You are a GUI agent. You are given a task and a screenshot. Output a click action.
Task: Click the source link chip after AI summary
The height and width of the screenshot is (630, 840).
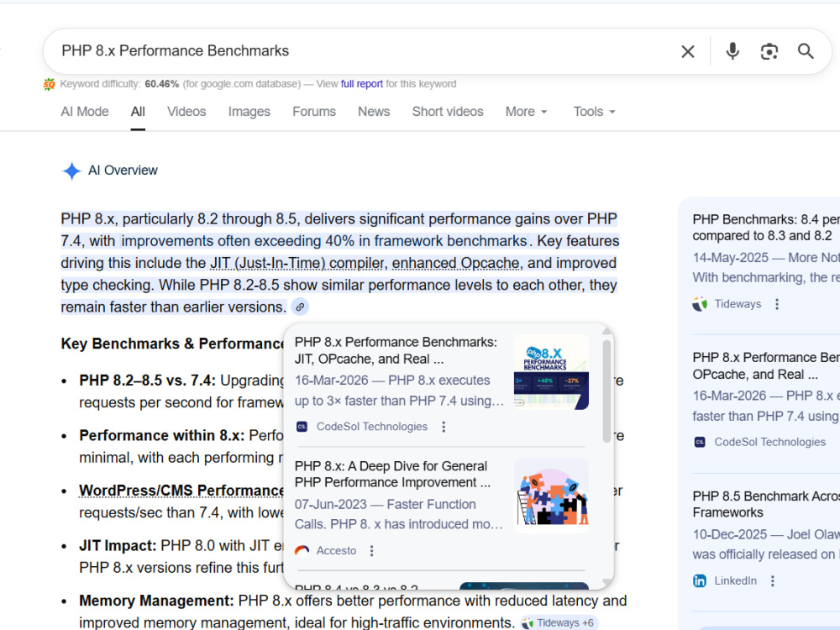point(300,307)
